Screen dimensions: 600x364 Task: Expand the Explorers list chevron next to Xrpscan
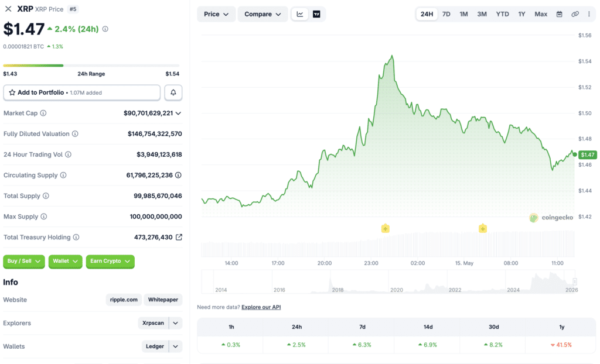[175, 323]
